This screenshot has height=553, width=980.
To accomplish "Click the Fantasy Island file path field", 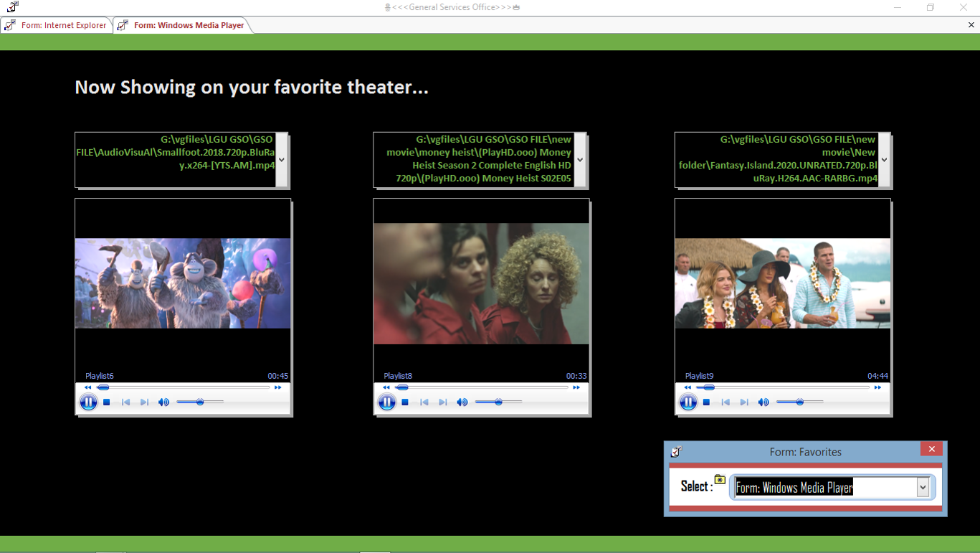I will pyautogui.click(x=777, y=160).
